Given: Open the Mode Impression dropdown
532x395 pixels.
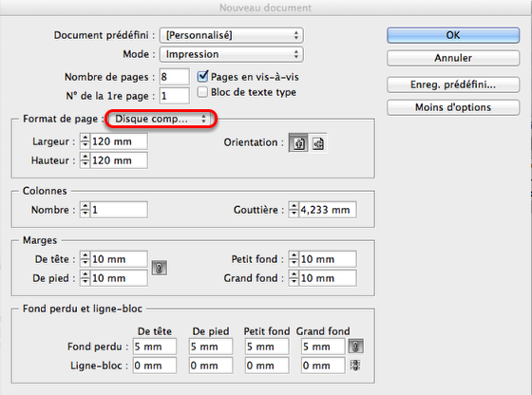Looking at the screenshot, I should [232, 54].
